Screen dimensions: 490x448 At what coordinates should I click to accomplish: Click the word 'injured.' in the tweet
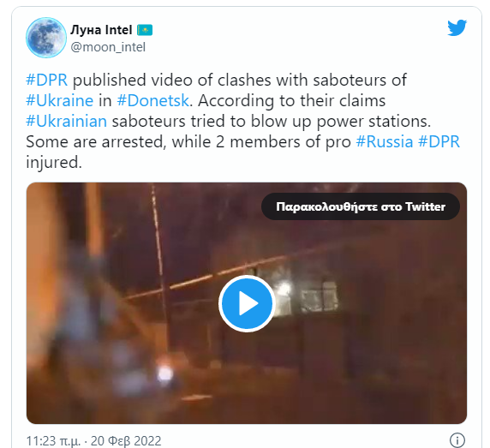(54, 163)
